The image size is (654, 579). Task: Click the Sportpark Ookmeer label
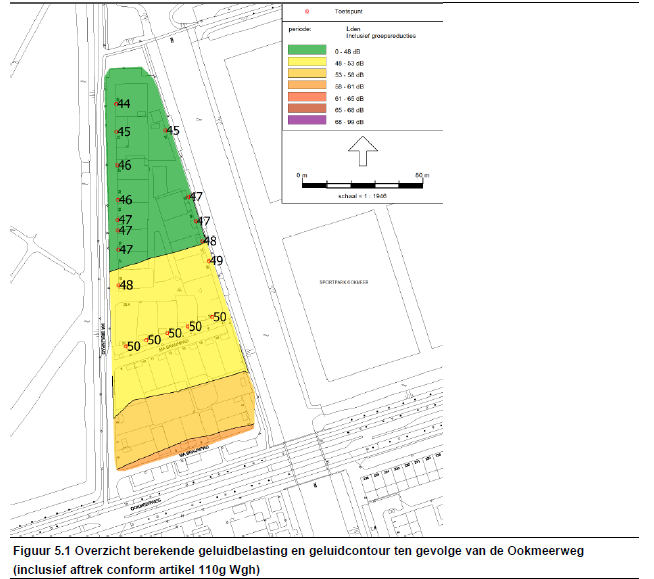click(344, 283)
